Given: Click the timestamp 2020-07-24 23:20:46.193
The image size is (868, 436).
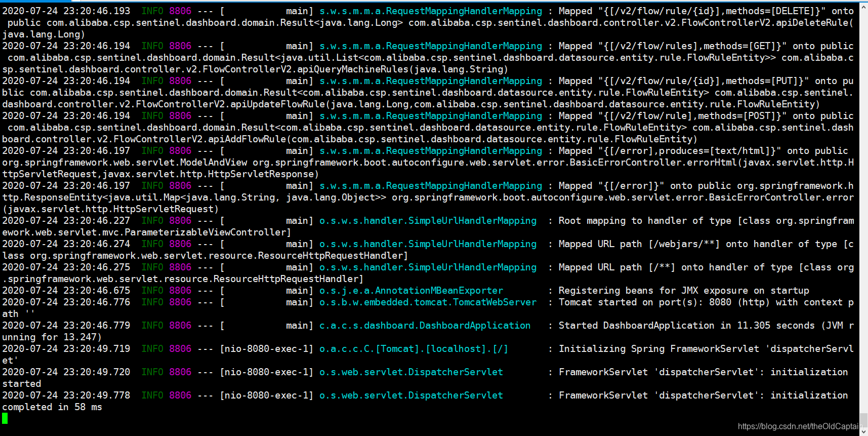Looking at the screenshot, I should (66, 11).
